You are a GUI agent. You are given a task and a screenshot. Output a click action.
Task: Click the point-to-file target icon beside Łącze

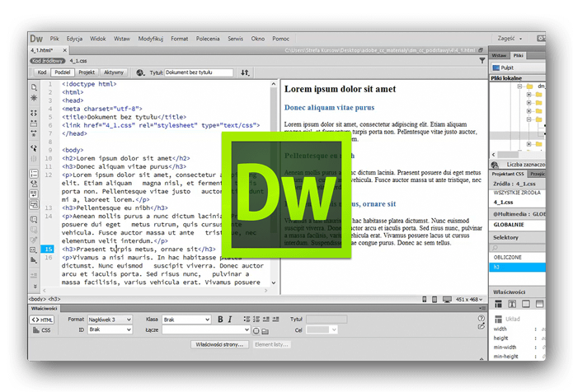pos(256,329)
